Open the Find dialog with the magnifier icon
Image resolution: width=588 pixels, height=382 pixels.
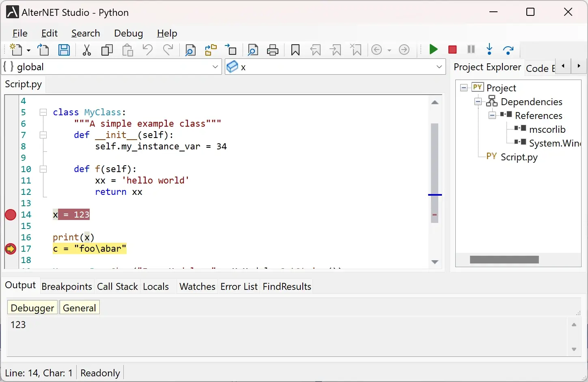[190, 50]
